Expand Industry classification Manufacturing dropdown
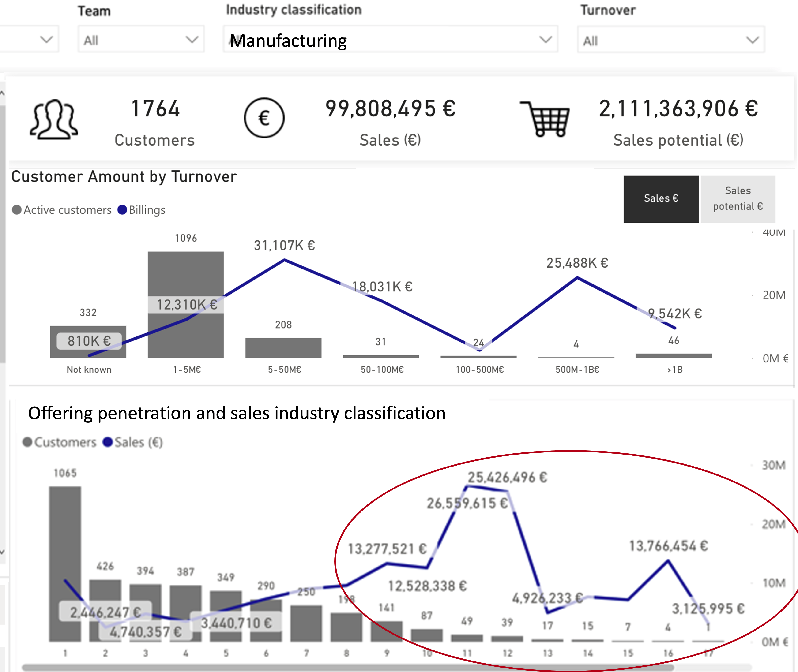798x672 pixels. (x=390, y=40)
